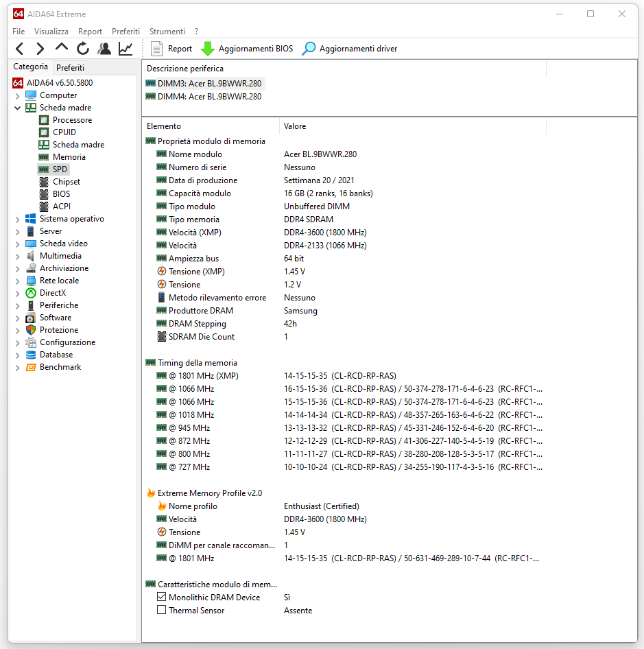The height and width of the screenshot is (649, 644).
Task: Click the CPUID chip icon
Action: (x=44, y=132)
